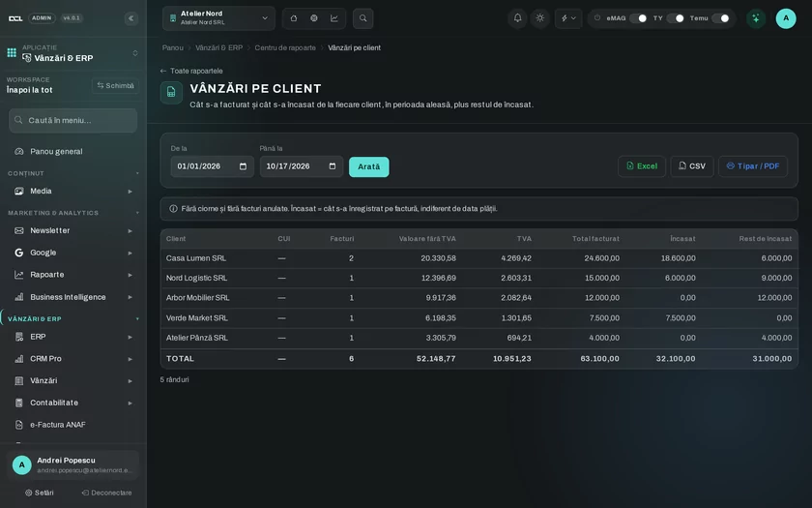Expand the ERP menu item
The height and width of the screenshot is (508, 812).
pos(73,337)
